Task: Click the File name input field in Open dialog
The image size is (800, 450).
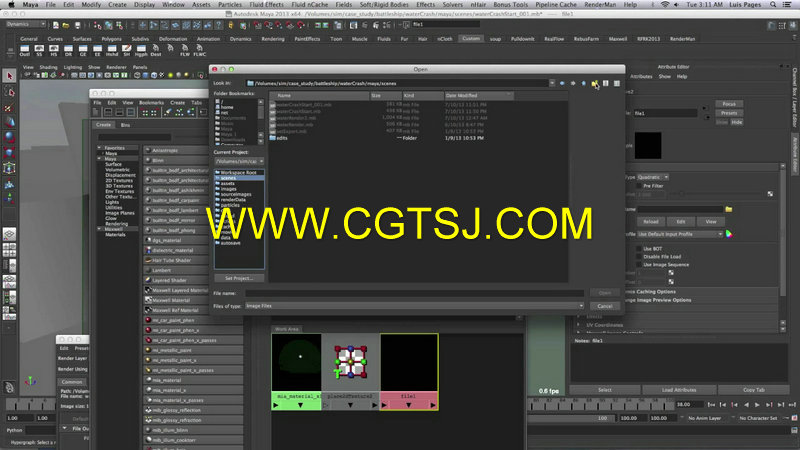Action: coord(414,293)
